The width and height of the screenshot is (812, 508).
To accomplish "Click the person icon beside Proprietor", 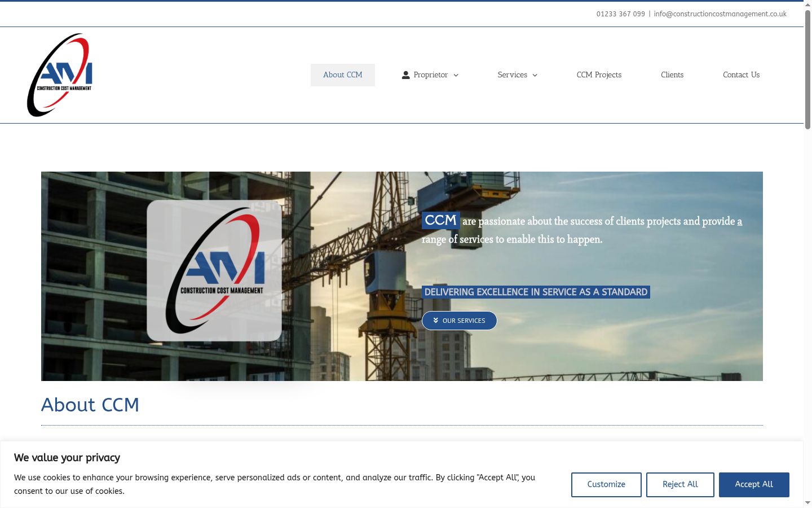I will pos(405,75).
